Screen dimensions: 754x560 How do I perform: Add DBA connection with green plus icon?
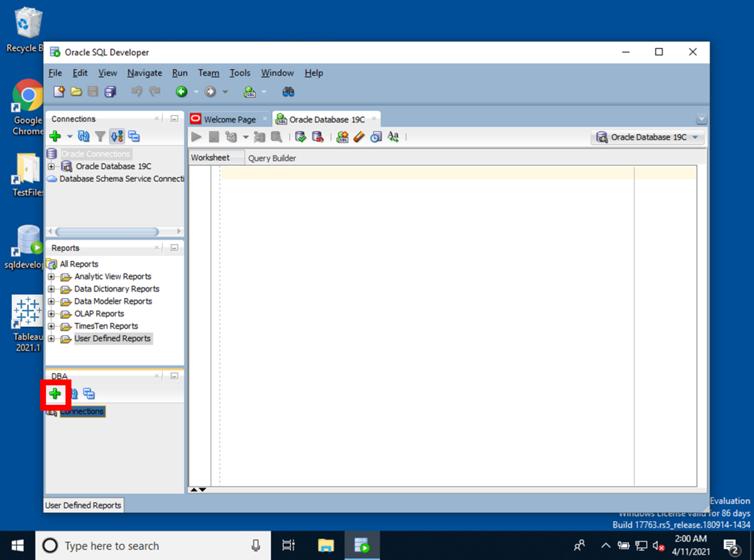(55, 394)
